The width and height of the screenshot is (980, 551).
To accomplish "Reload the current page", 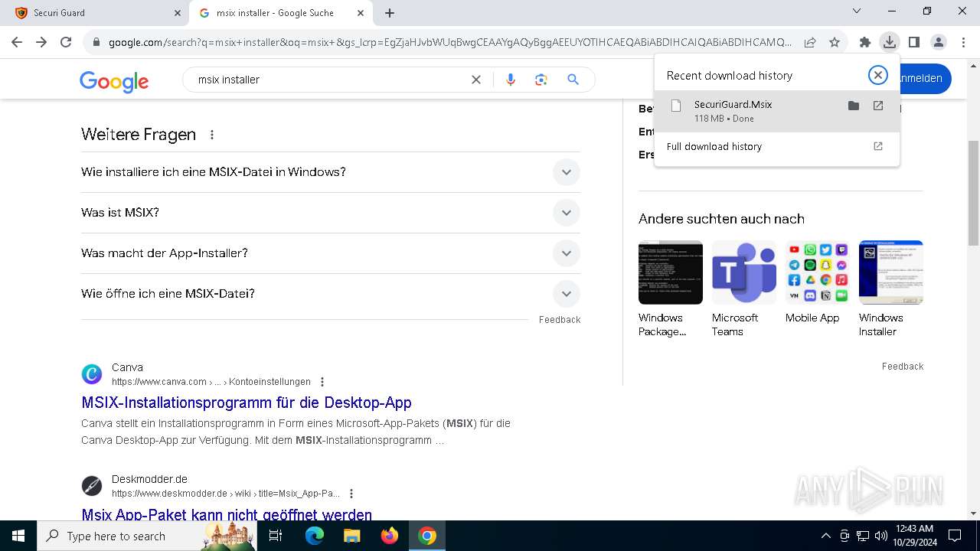I will (66, 42).
